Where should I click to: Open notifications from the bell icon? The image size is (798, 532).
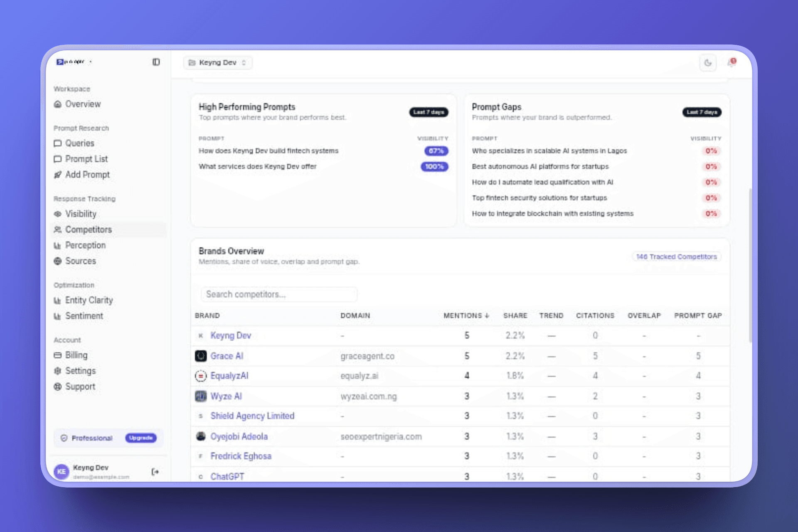731,63
